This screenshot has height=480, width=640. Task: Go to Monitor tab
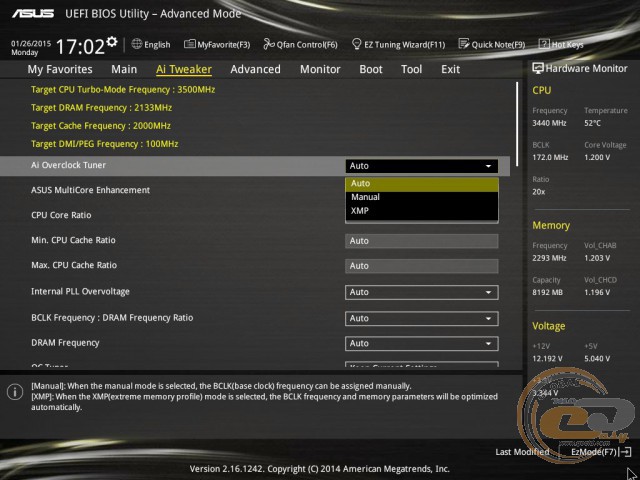[320, 69]
